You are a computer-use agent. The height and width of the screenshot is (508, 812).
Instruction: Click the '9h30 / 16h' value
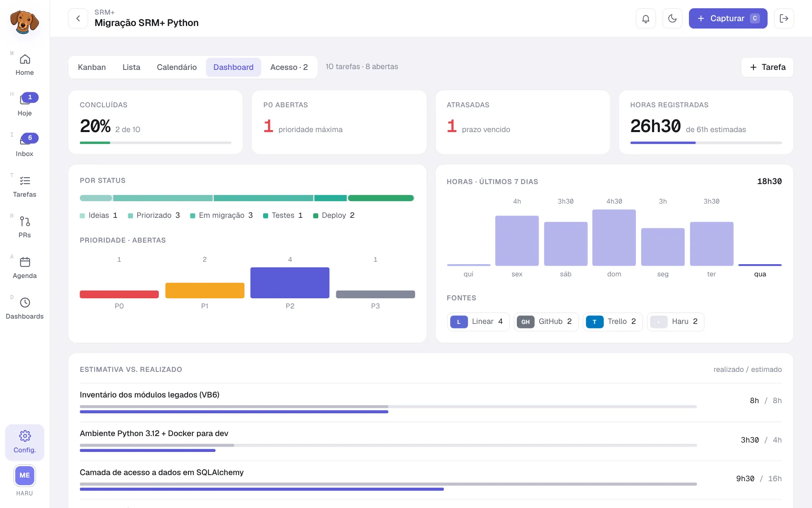[x=759, y=479]
